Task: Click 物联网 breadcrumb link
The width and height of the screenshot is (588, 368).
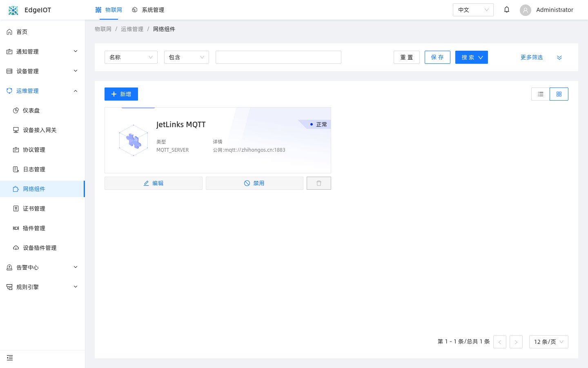Action: point(103,29)
